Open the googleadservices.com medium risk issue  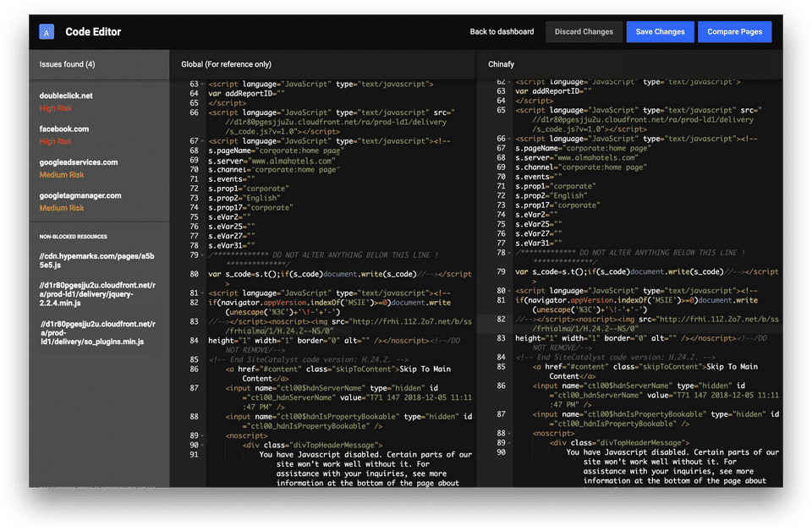click(x=78, y=167)
